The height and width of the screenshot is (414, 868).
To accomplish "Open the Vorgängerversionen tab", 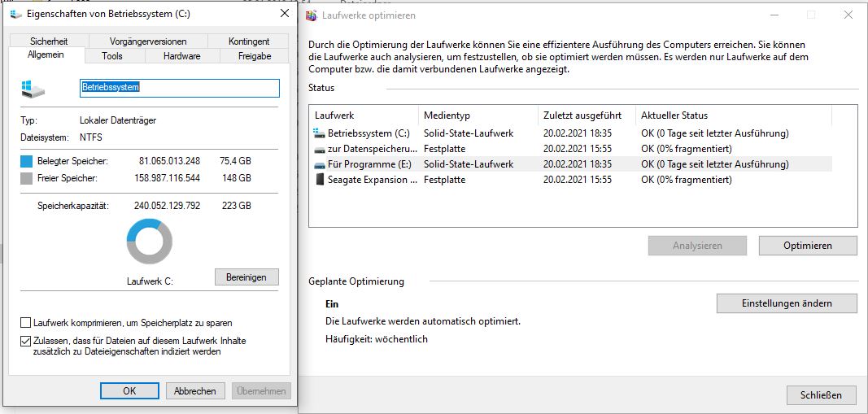I will tap(148, 41).
